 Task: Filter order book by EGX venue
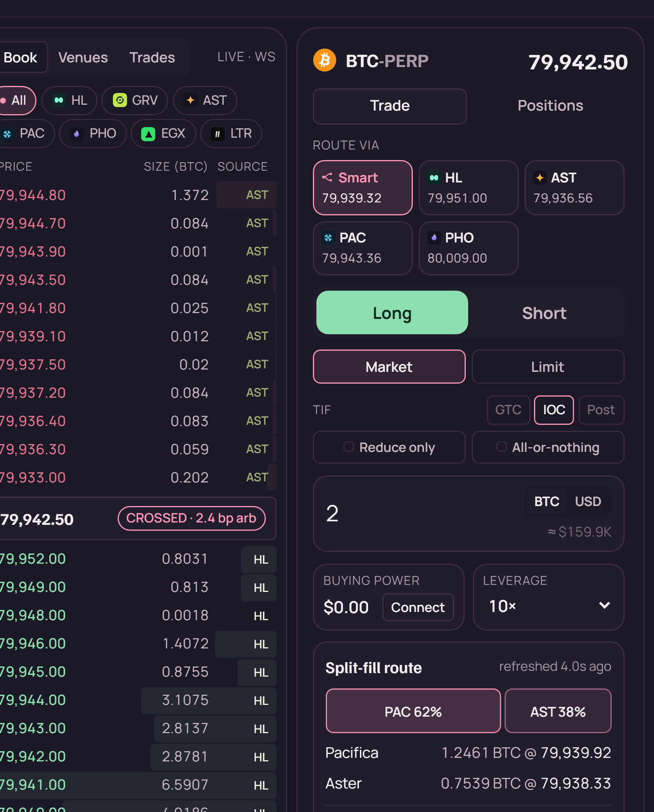(163, 133)
